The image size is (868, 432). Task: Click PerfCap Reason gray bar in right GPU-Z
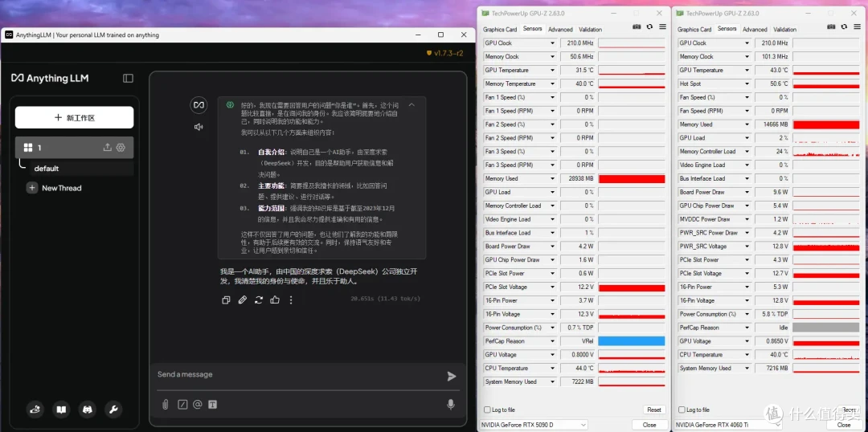(826, 328)
